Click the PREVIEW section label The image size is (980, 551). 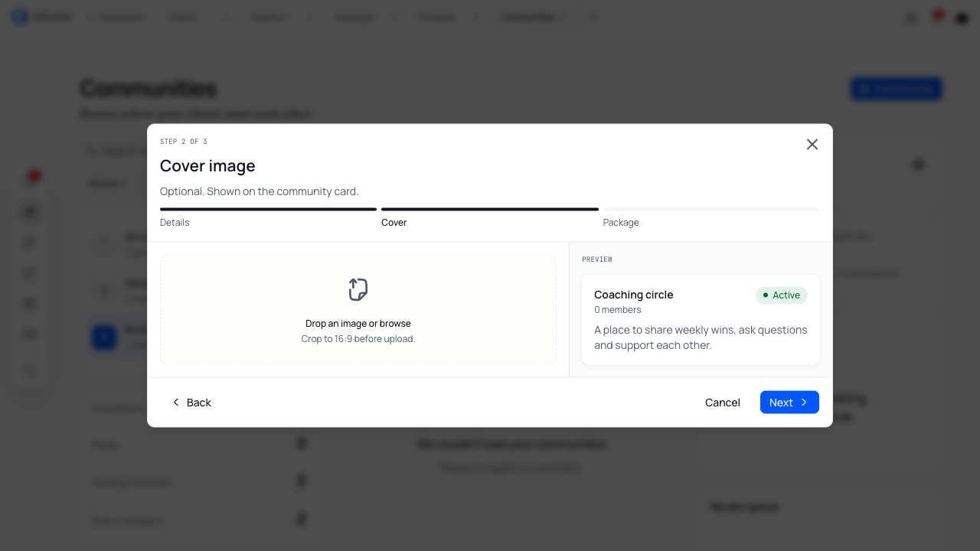coord(597,259)
